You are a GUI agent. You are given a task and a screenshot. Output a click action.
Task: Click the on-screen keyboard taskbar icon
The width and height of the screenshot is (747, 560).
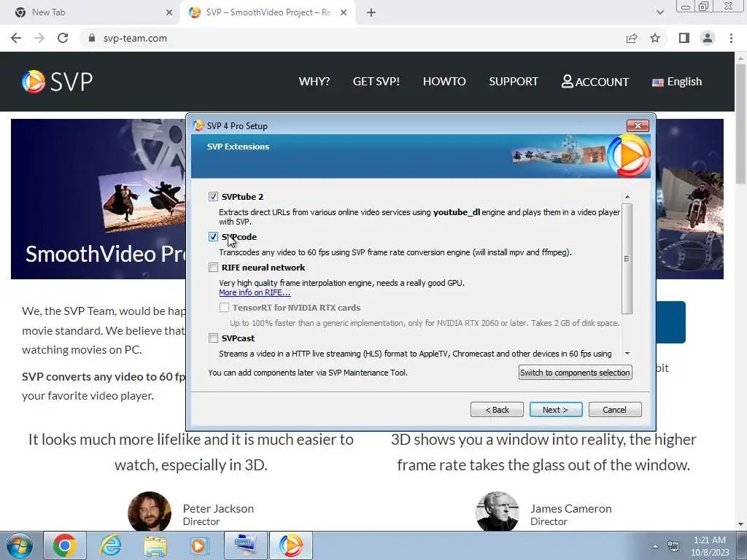click(x=245, y=545)
